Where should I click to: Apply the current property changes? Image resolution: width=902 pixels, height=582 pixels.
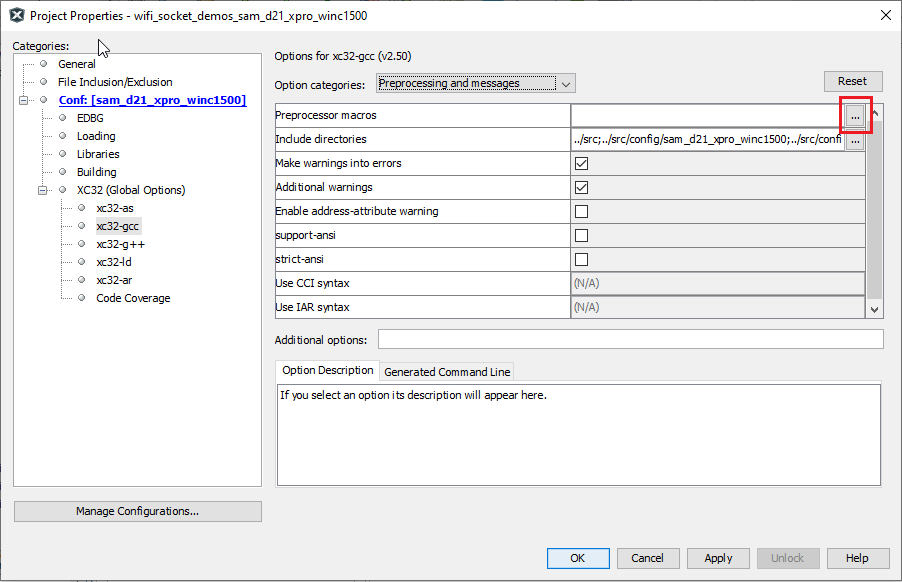718,558
